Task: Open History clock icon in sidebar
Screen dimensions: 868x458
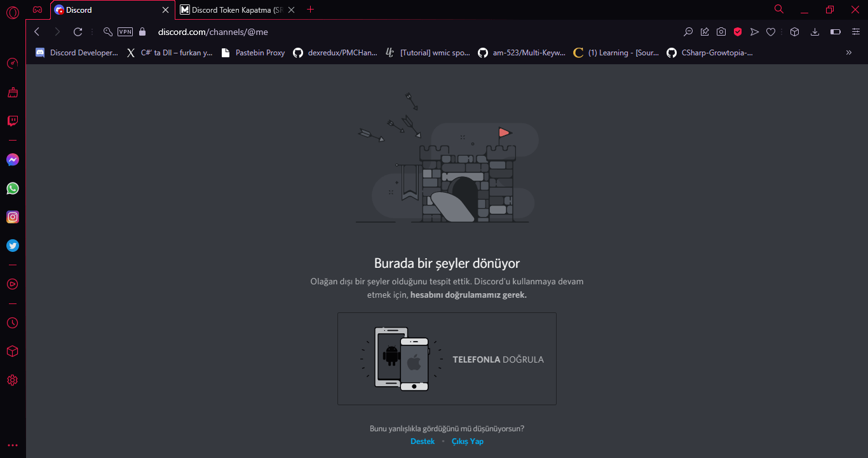Action: tap(12, 323)
